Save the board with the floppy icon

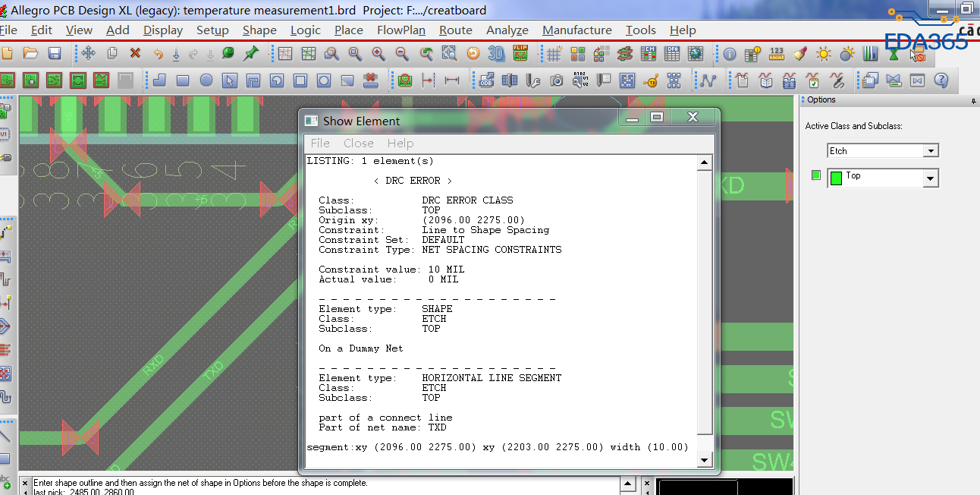pyautogui.click(x=55, y=54)
